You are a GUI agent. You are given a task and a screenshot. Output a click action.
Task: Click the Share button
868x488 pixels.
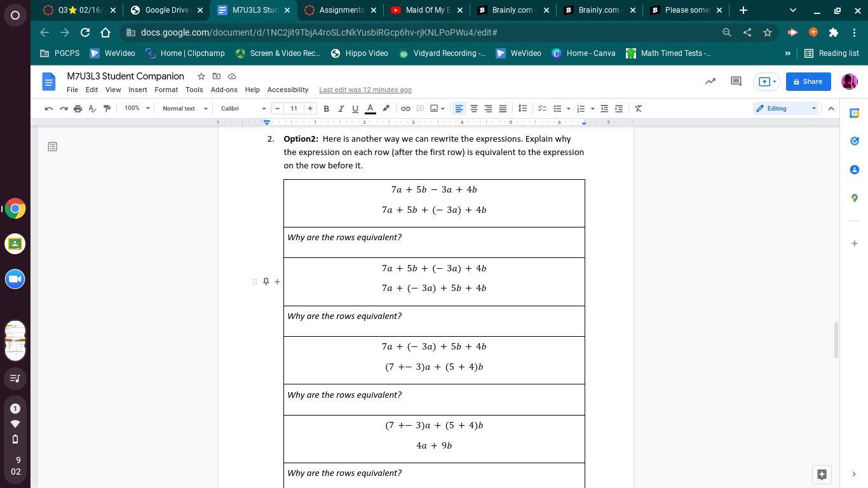coord(808,81)
